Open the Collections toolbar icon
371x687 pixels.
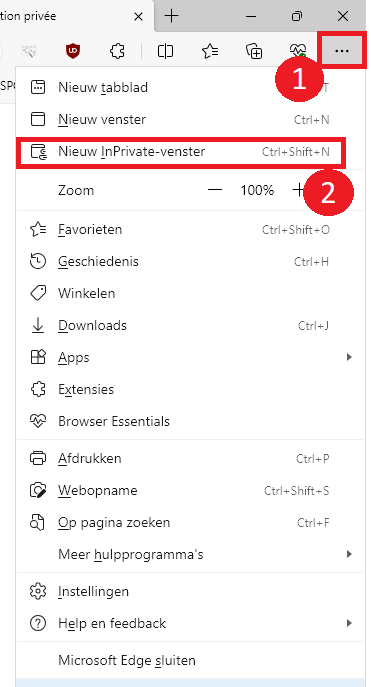(x=254, y=51)
